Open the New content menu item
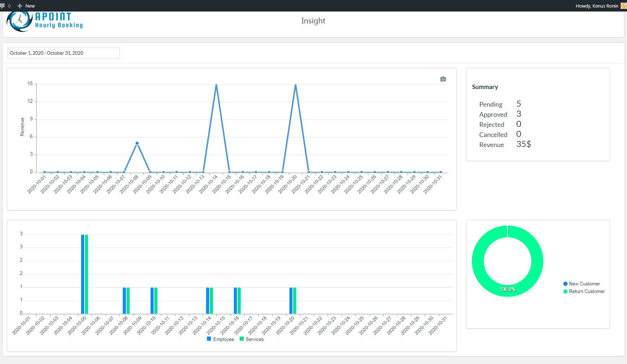The image size is (627, 364). (30, 6)
